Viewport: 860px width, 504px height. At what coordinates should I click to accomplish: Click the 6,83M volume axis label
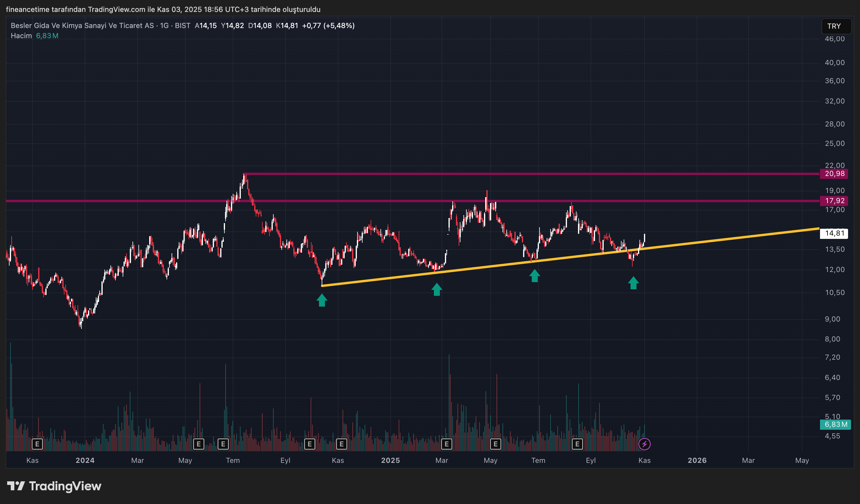[835, 425]
